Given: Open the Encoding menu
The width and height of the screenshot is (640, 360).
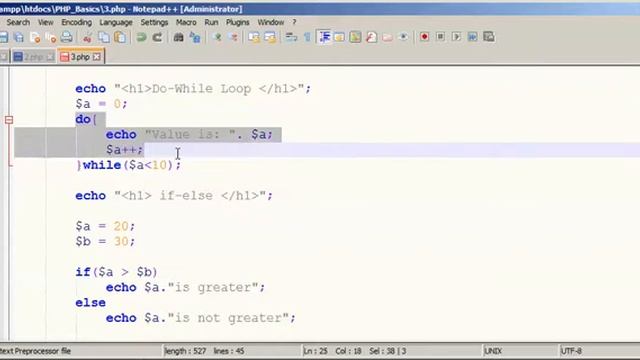Looking at the screenshot, I should coord(76,22).
